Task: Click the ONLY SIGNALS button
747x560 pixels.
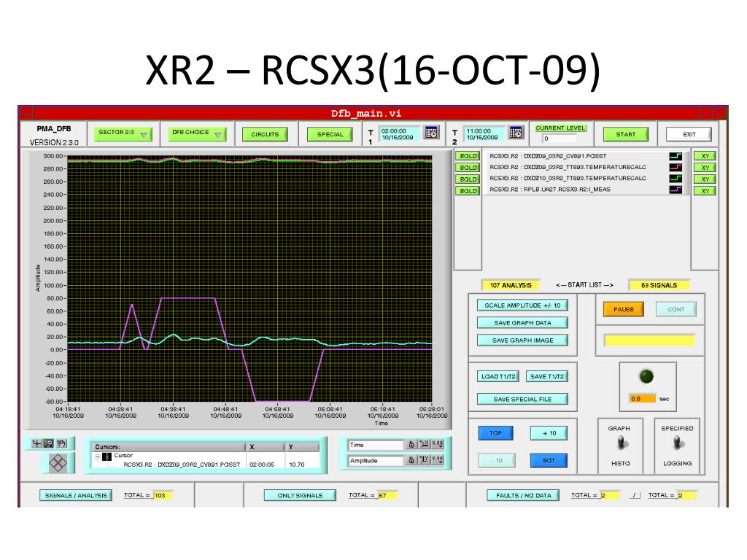Action: tap(300, 495)
